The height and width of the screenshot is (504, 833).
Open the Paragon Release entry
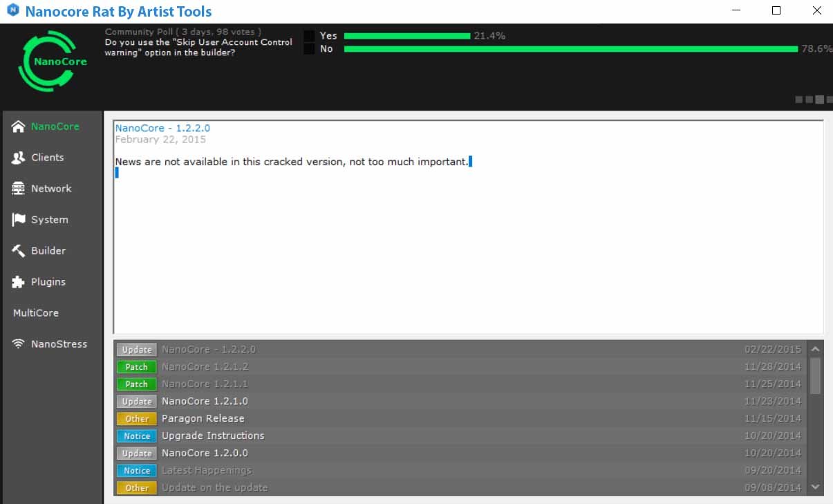point(460,419)
